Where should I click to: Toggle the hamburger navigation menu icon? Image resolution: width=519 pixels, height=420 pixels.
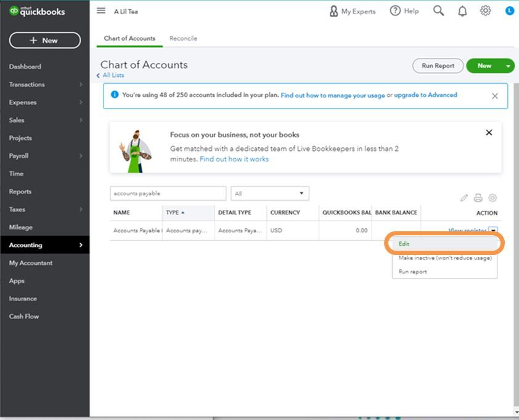tap(101, 10)
